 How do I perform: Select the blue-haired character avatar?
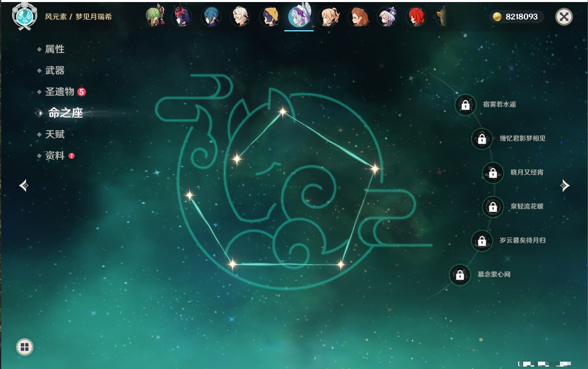[x=211, y=17]
